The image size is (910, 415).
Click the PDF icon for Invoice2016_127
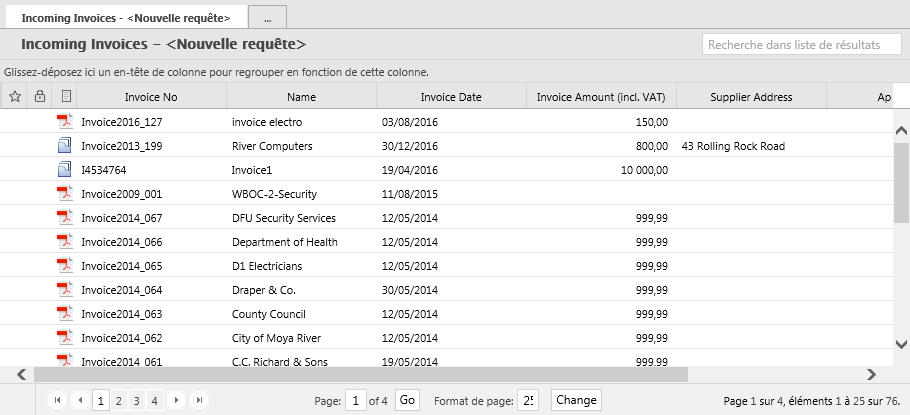pyautogui.click(x=65, y=122)
